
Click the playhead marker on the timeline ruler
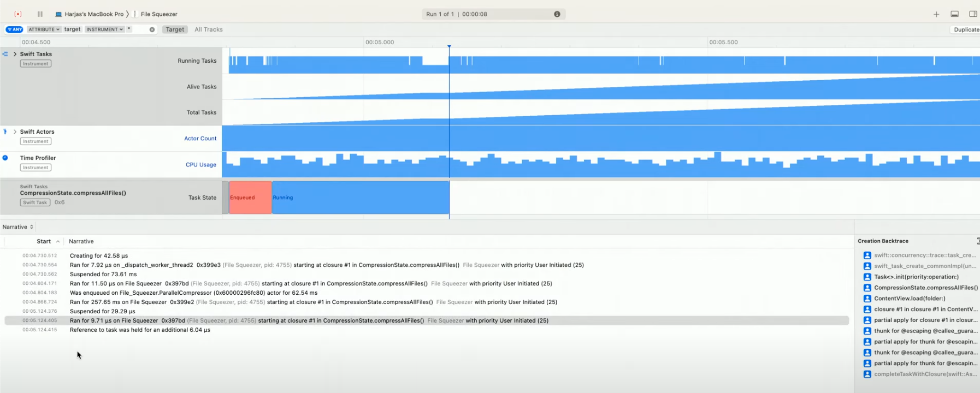pyautogui.click(x=449, y=47)
